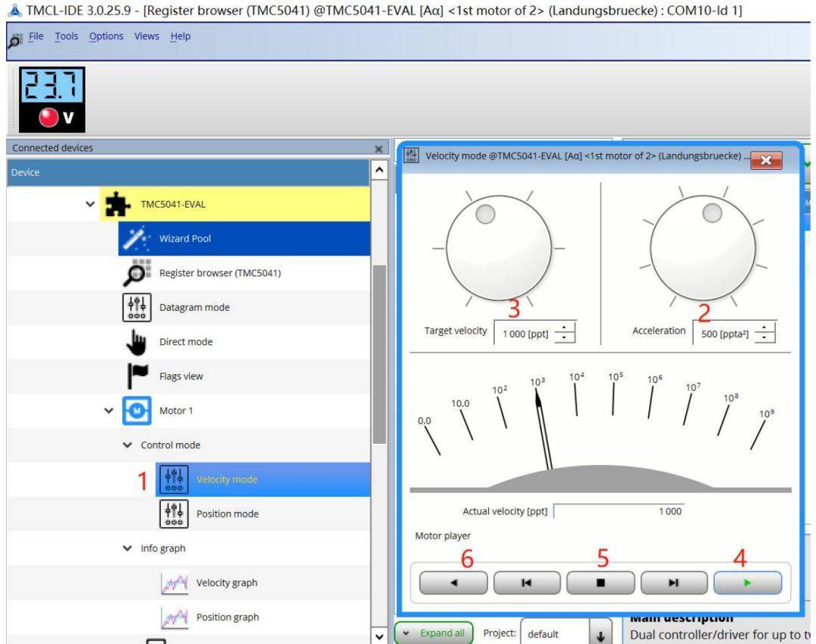Open the Wizard Pool item
The width and height of the screenshot is (816, 644).
point(184,239)
